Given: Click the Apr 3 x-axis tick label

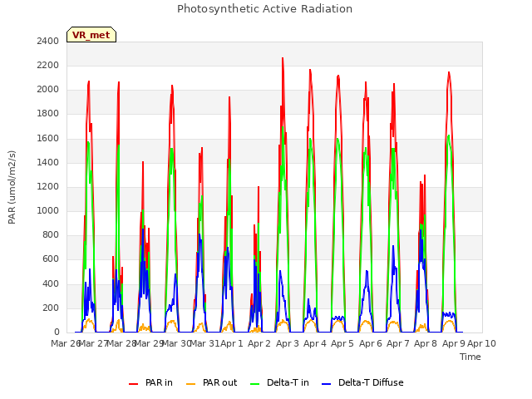Looking at the screenshot, I should [x=288, y=343].
